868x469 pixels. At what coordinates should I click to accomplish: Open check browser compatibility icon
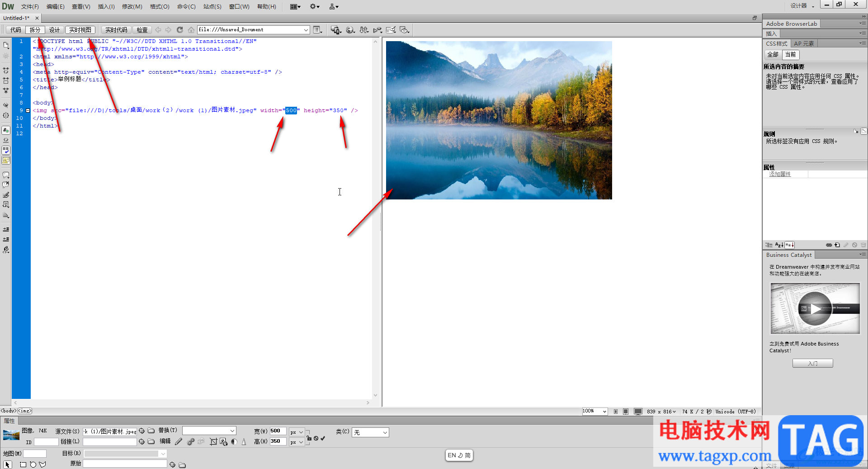391,30
